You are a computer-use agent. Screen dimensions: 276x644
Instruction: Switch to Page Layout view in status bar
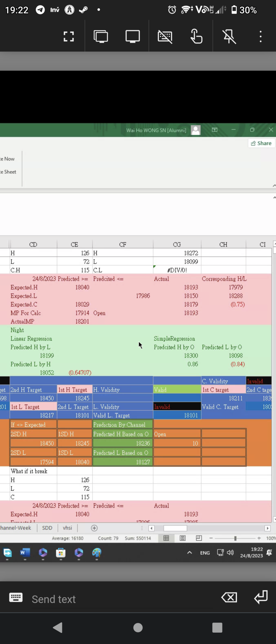coord(183,538)
